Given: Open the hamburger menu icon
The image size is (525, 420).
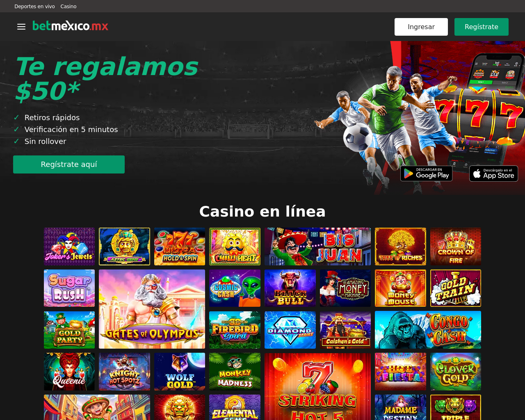Looking at the screenshot, I should click(21, 27).
